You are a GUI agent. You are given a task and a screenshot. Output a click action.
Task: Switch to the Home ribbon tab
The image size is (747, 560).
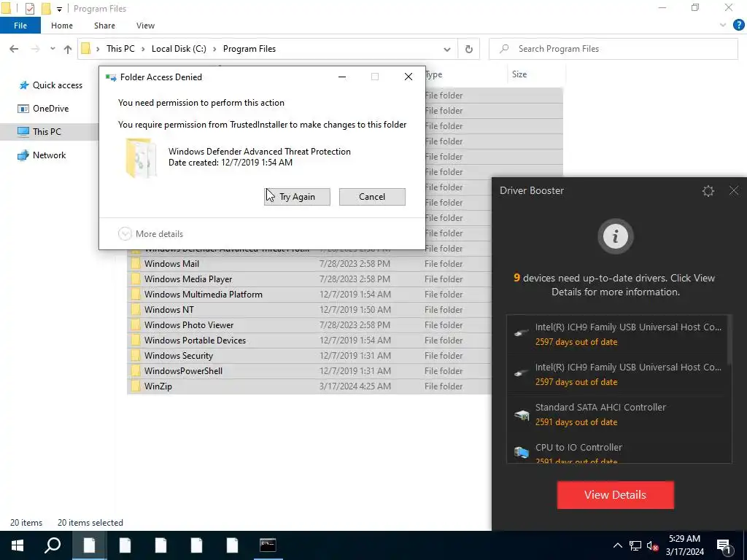62,26
